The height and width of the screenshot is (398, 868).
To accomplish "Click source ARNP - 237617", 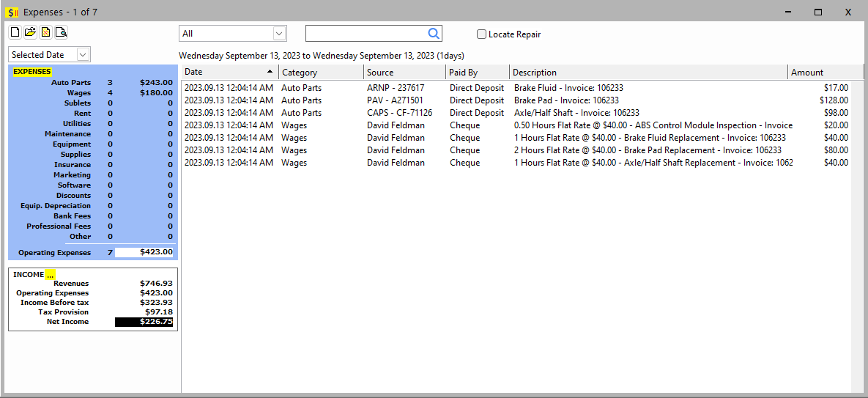I will point(396,87).
